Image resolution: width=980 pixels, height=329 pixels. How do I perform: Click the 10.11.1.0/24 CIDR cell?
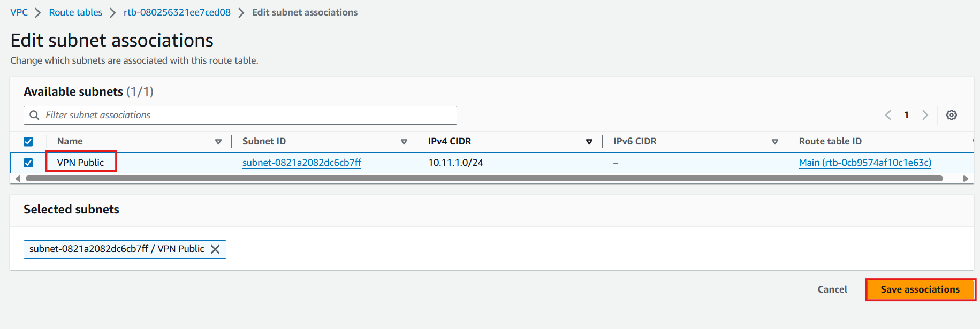tap(455, 163)
